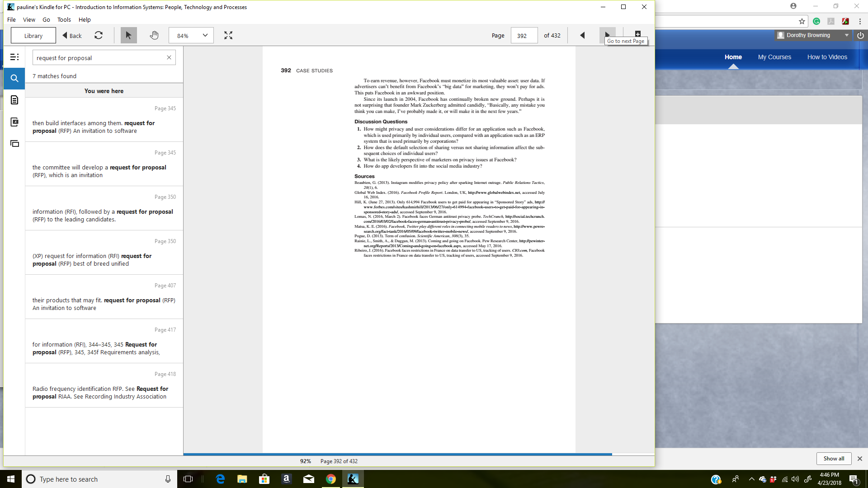Activate the hand pan tool
The image size is (868, 488).
(x=154, y=35)
